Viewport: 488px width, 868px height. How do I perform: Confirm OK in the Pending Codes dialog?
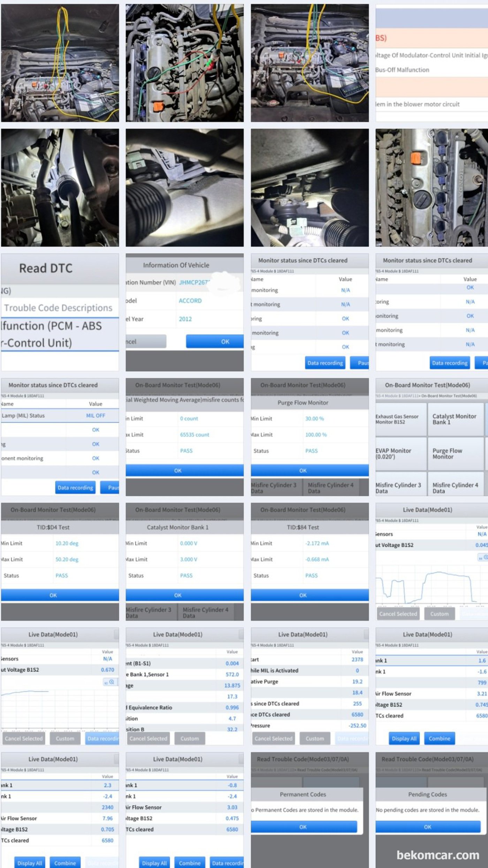(427, 827)
